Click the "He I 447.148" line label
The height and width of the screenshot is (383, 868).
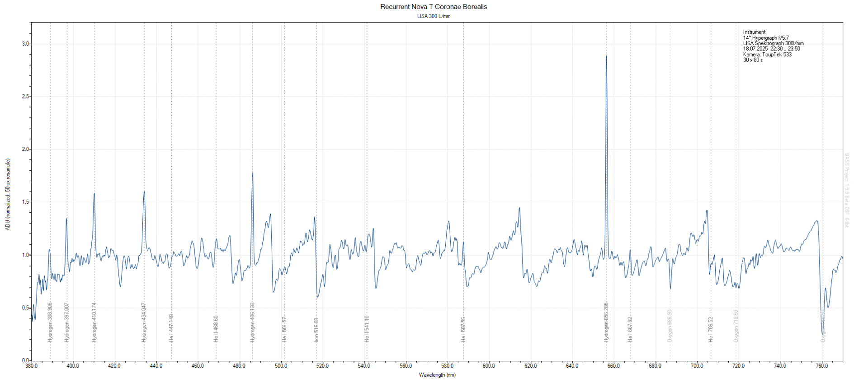[171, 328]
